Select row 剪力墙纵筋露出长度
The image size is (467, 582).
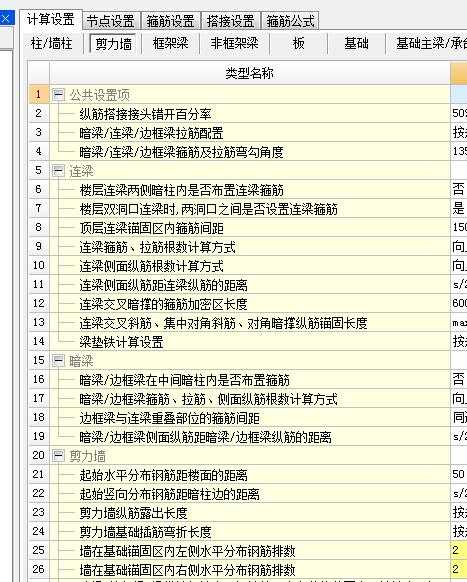[x=249, y=512]
